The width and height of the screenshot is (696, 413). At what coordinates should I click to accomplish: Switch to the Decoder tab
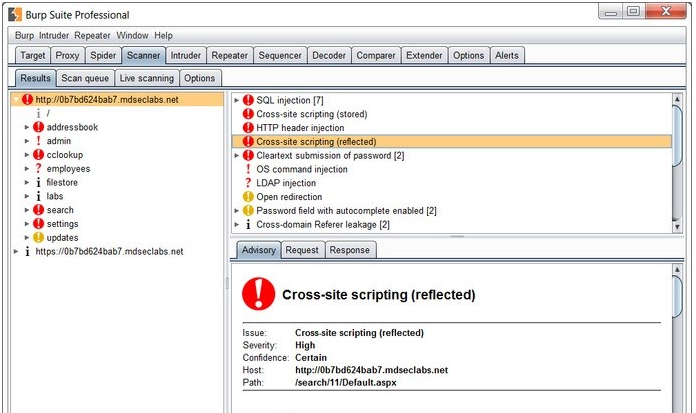pyautogui.click(x=329, y=56)
